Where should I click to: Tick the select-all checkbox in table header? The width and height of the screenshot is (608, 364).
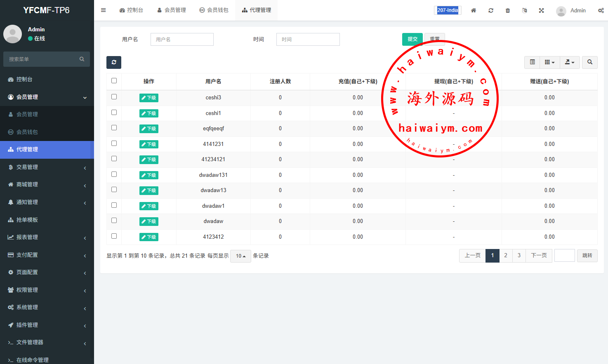[114, 81]
